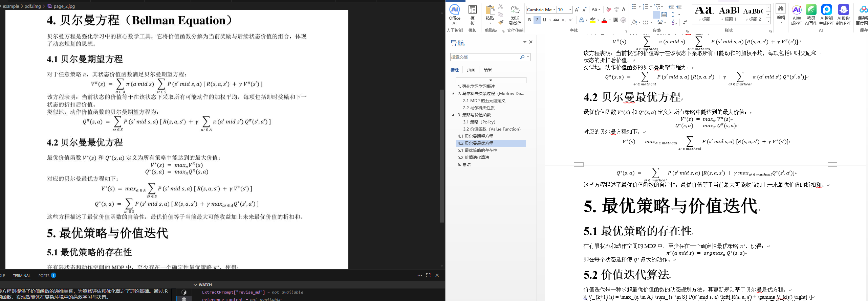Collapse the WATCH section chevron
Screen dimensions: 868x301
pos(195,285)
